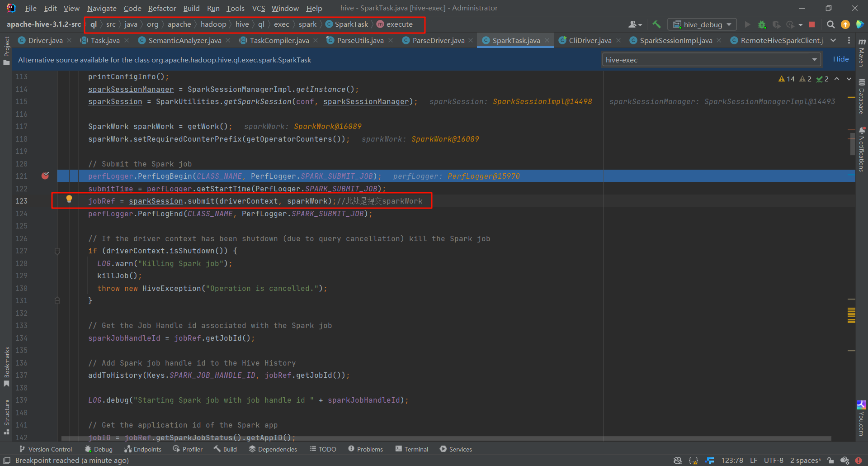Viewport: 868px width, 466px height.
Task: Go to next highlighted error arrow
Action: coord(849,79)
